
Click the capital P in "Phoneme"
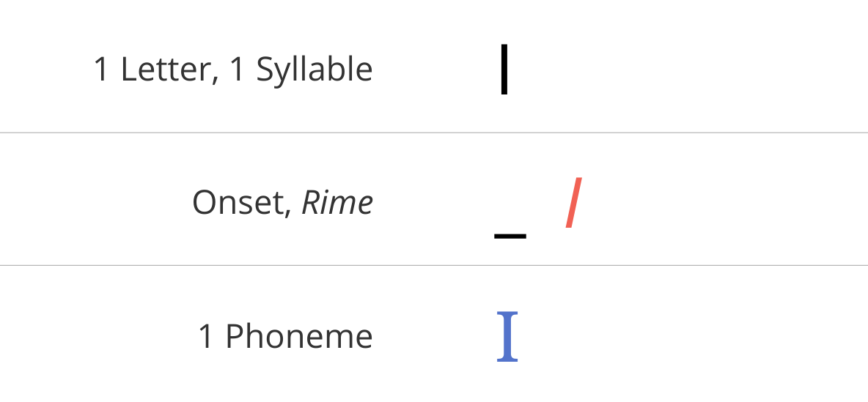[x=235, y=337]
